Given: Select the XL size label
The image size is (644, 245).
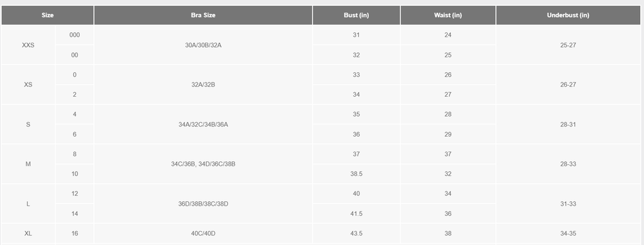Looking at the screenshot, I should pyautogui.click(x=28, y=233).
